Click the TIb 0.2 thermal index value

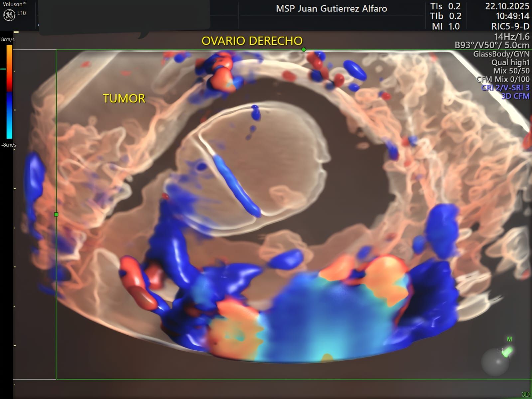pyautogui.click(x=446, y=16)
